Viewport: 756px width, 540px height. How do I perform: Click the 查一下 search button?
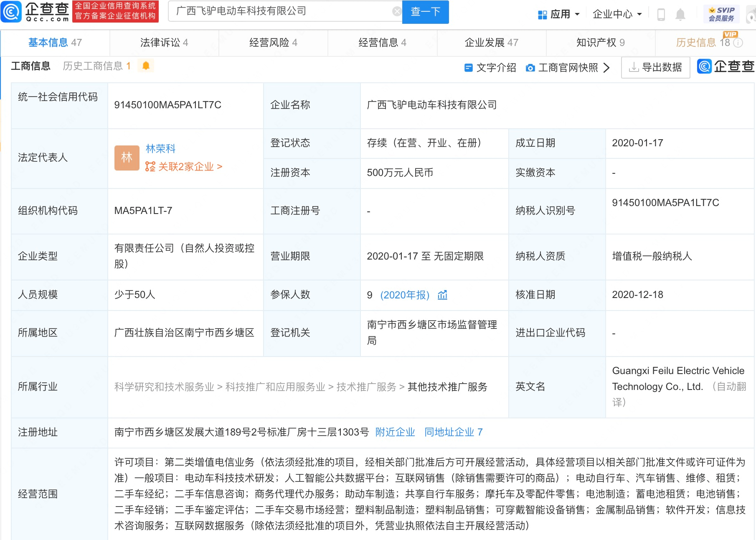click(425, 12)
